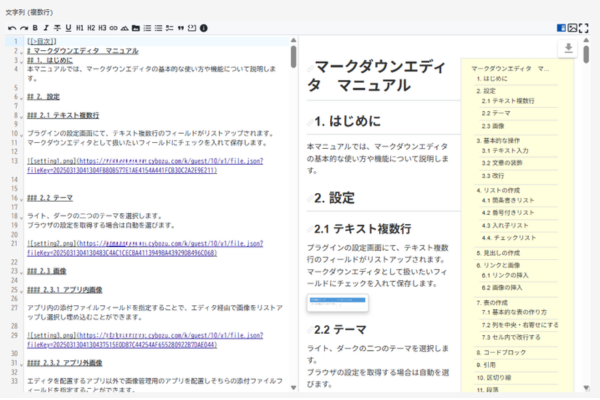
Task: Insert a bulleted list from the toolbar
Action: [x=158, y=28]
